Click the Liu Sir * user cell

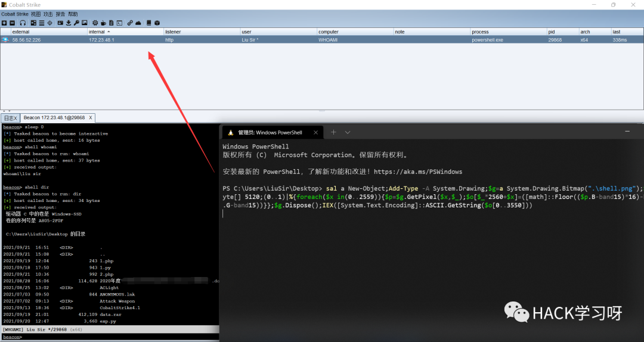[x=250, y=40]
